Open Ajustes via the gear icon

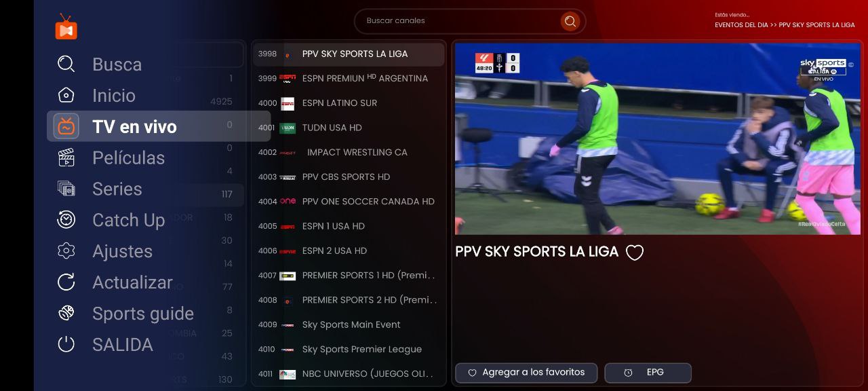coord(66,250)
